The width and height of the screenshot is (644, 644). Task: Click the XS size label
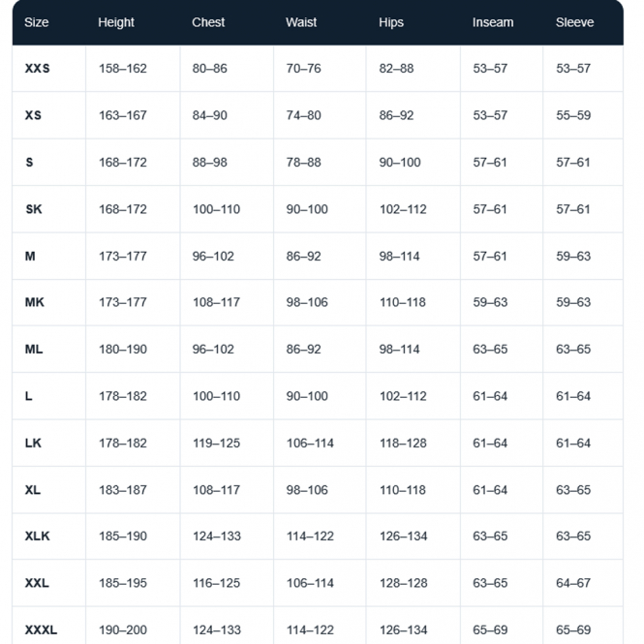(x=33, y=115)
